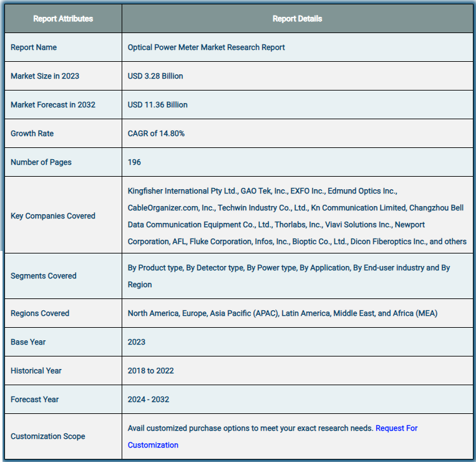Select the 'Market Size in 2023' cell
Image resolution: width=476 pixels, height=462 pixels.
point(63,76)
